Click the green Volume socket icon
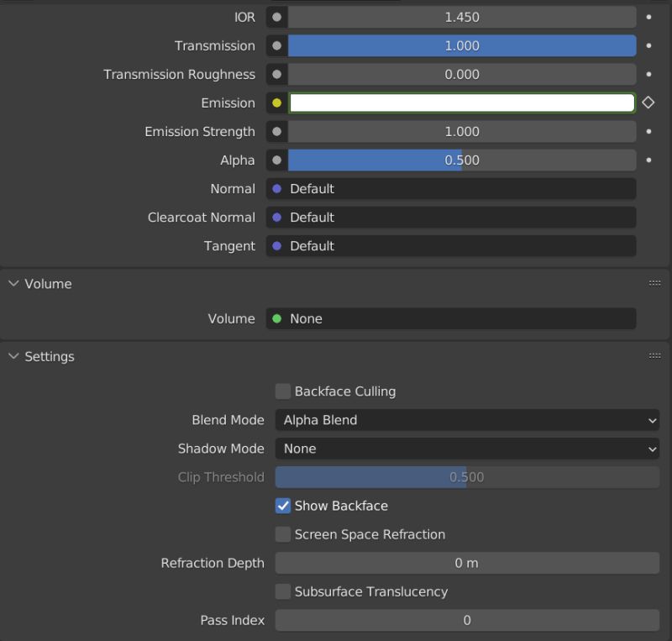 pyautogui.click(x=276, y=318)
